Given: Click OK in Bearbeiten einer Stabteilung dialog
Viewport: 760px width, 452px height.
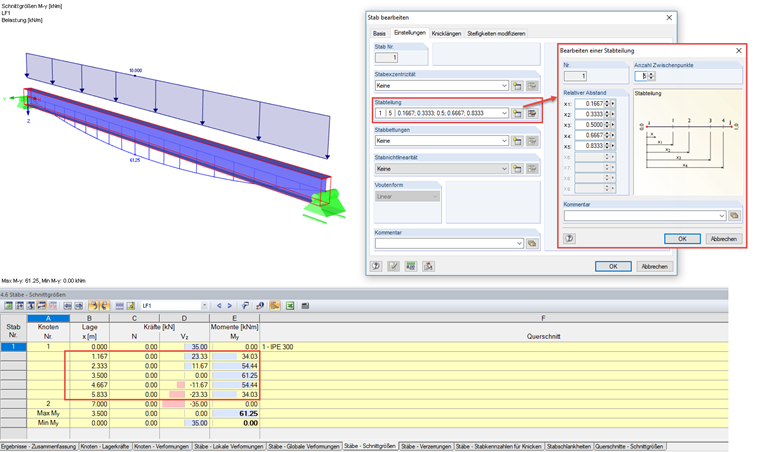Looking at the screenshot, I should tap(682, 239).
